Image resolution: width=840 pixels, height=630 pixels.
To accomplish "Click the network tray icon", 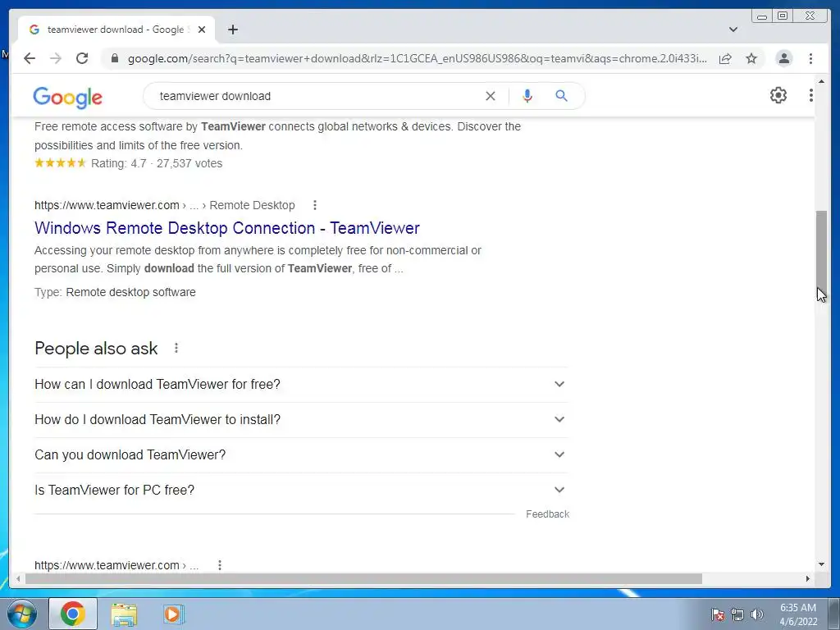I will click(737, 614).
